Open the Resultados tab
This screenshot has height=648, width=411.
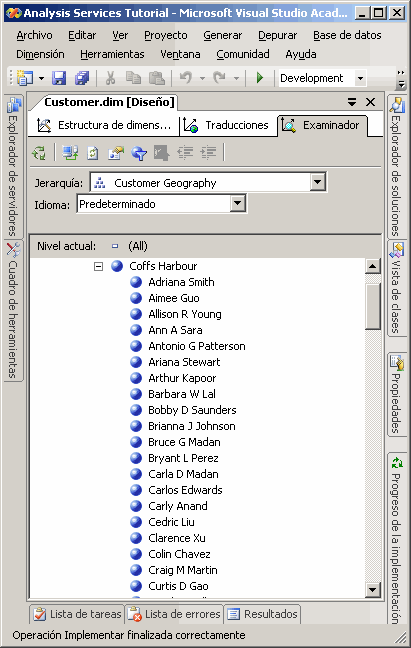point(263,614)
